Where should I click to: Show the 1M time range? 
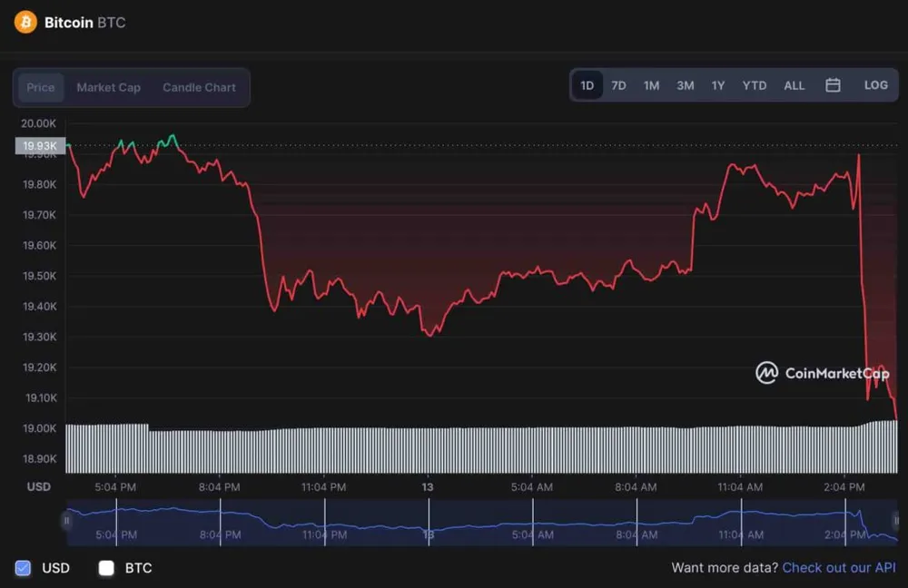click(651, 85)
